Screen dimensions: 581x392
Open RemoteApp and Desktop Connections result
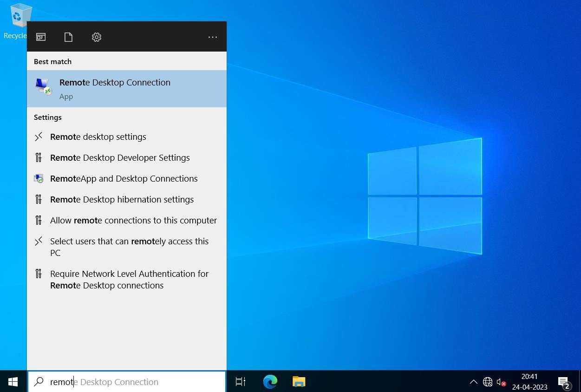pyautogui.click(x=127, y=178)
